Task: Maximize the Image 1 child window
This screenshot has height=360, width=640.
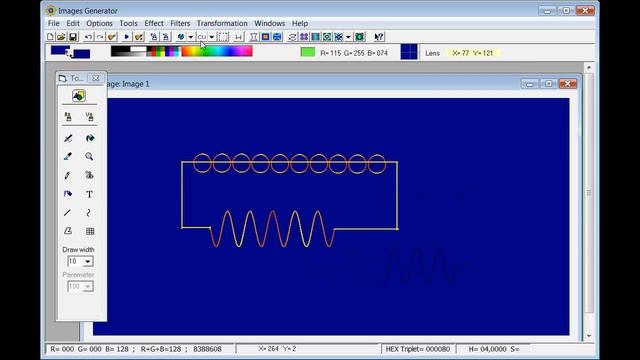Action: pos(548,84)
